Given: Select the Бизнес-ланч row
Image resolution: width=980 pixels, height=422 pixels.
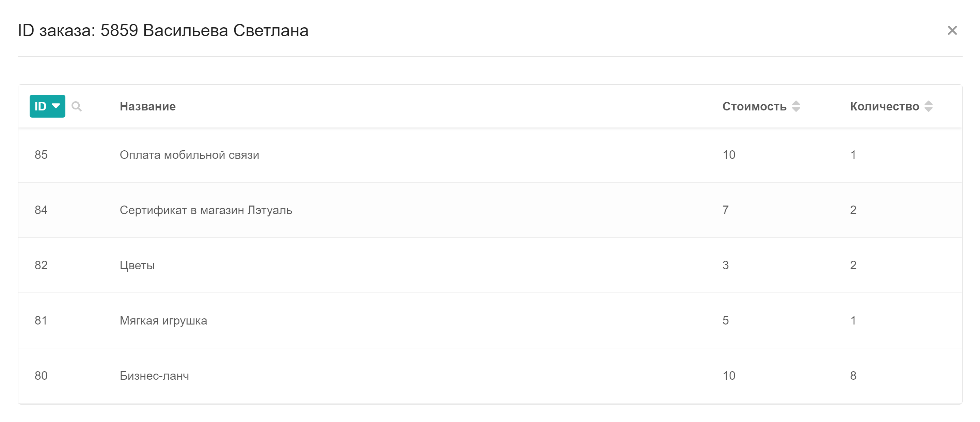Looking at the screenshot, I should coord(490,376).
